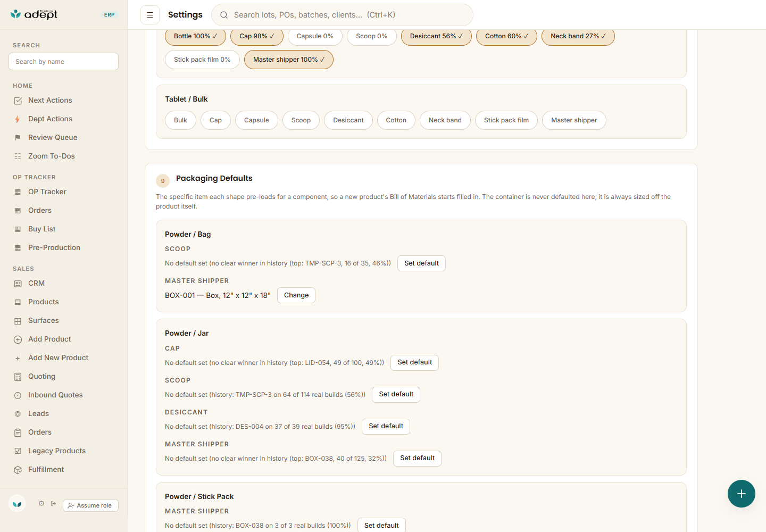Set default for Powder / Jar cap
The image size is (766, 532).
(414, 363)
